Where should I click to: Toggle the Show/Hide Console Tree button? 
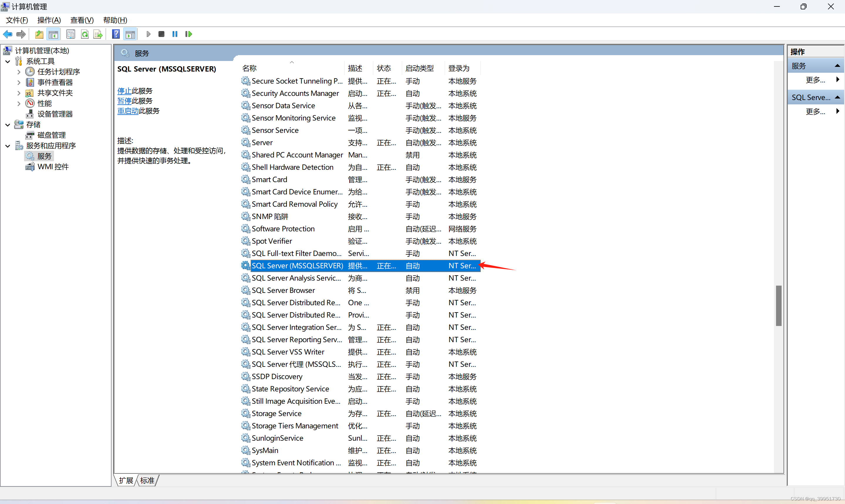click(53, 34)
